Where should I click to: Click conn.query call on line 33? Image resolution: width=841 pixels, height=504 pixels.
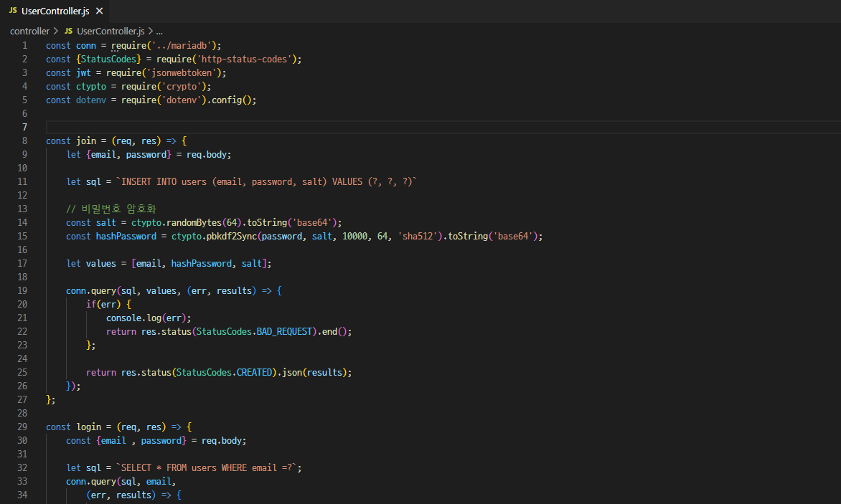click(91, 482)
